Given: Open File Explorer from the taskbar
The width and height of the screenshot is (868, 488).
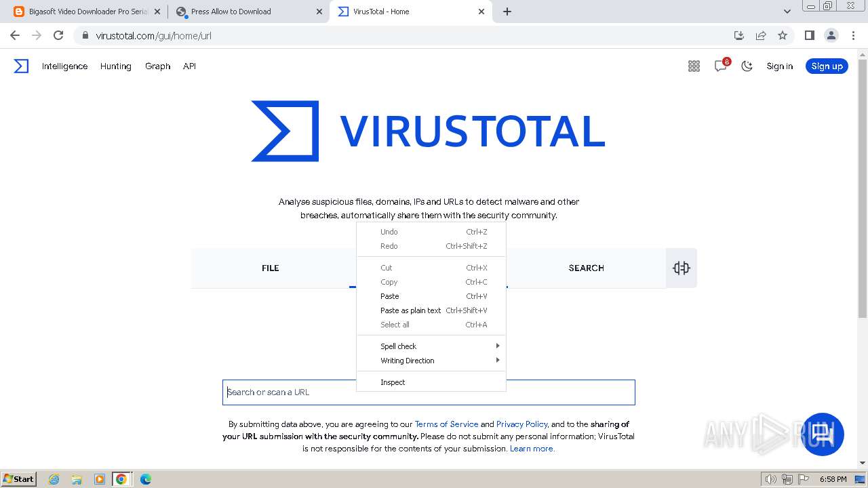Looking at the screenshot, I should click(x=77, y=479).
